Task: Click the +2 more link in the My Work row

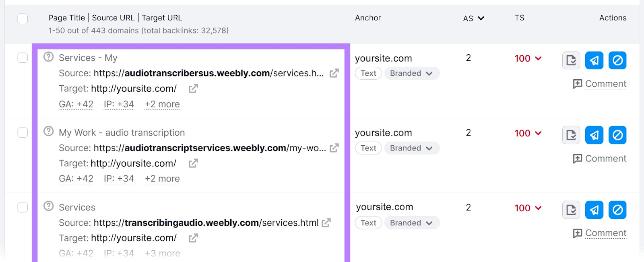Action: click(162, 179)
